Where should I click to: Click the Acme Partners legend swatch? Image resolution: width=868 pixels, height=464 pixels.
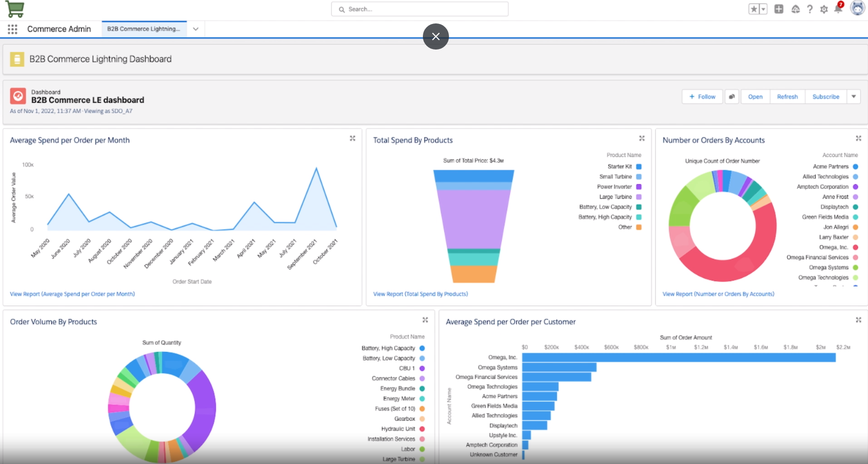coord(855,167)
